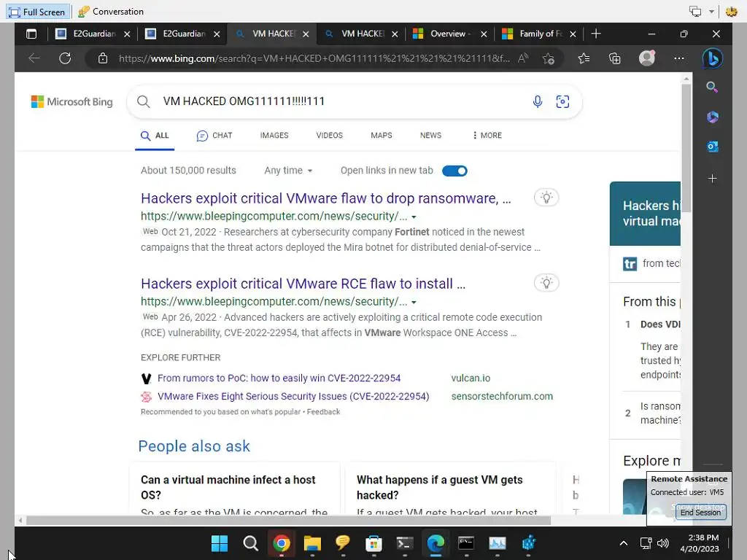The width and height of the screenshot is (747, 560).
Task: Switch to CHAT search tab
Action: click(x=214, y=136)
